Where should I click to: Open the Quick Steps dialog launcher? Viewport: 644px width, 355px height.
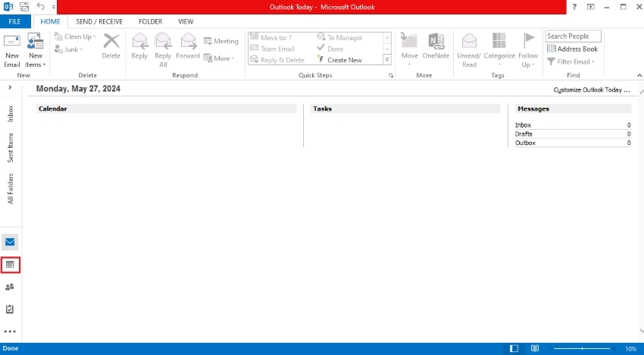click(x=391, y=76)
